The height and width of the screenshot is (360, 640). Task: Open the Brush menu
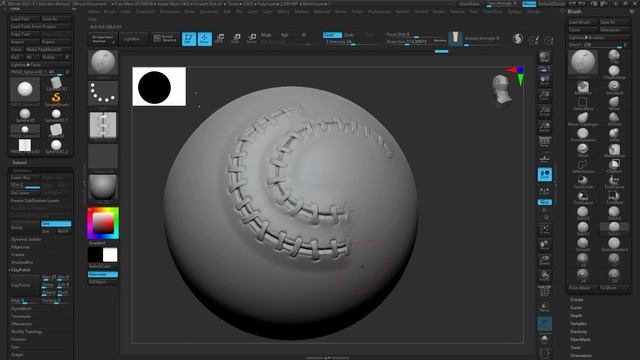(x=110, y=11)
